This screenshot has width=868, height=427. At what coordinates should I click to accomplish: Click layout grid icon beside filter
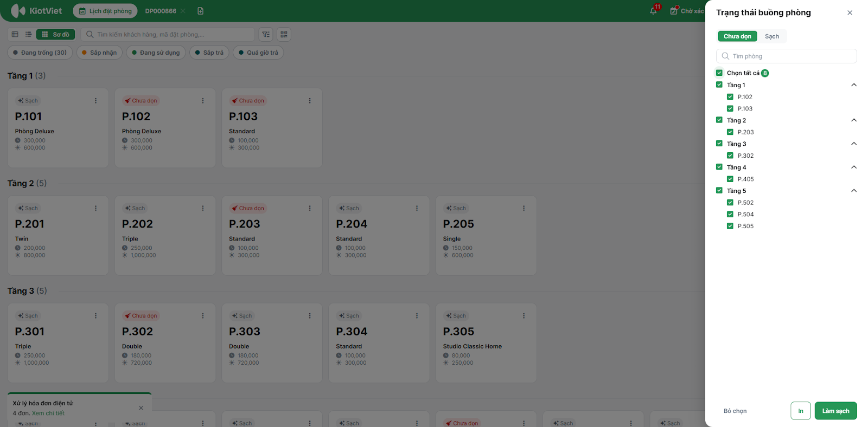tap(284, 34)
